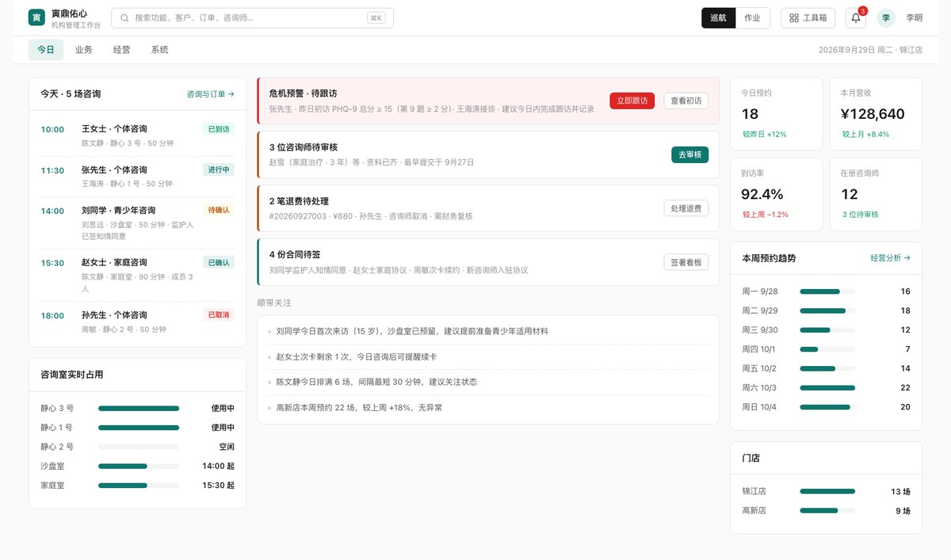Click the 高新店 store row
Viewport: 951px width, 560px height.
click(826, 511)
